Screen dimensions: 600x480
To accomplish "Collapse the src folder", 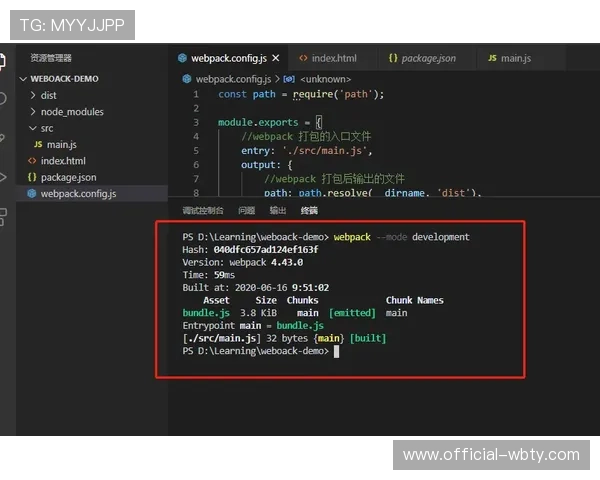I will click(x=33, y=128).
